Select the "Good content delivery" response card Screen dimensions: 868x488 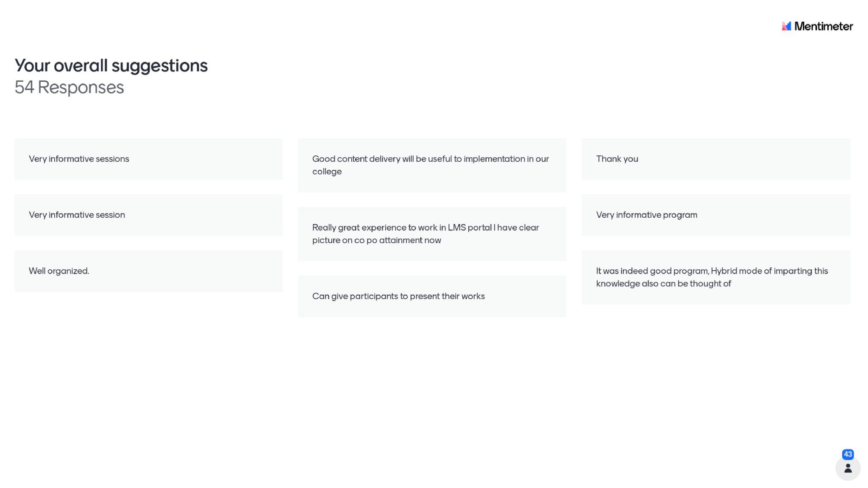point(432,165)
